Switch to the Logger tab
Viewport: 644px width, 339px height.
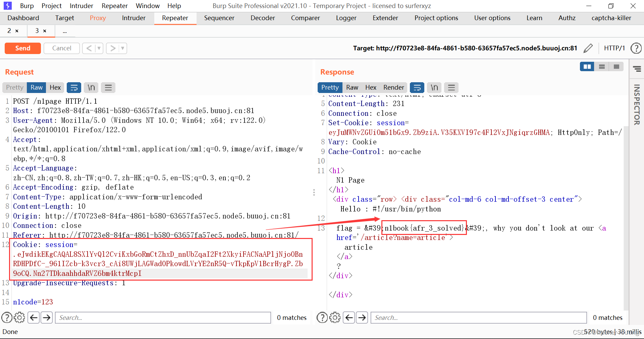[346, 18]
